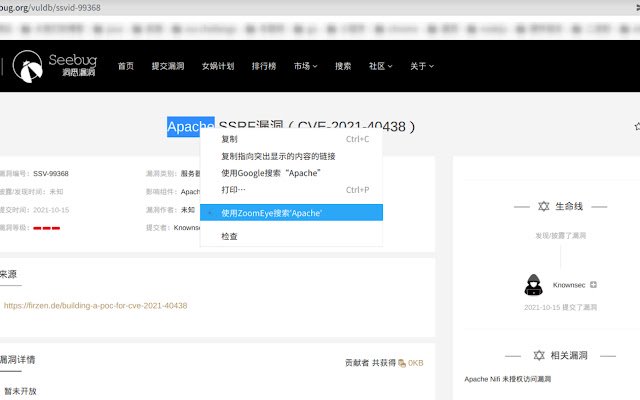
Task: Choose 打印 in the context menu
Action: tap(291, 190)
